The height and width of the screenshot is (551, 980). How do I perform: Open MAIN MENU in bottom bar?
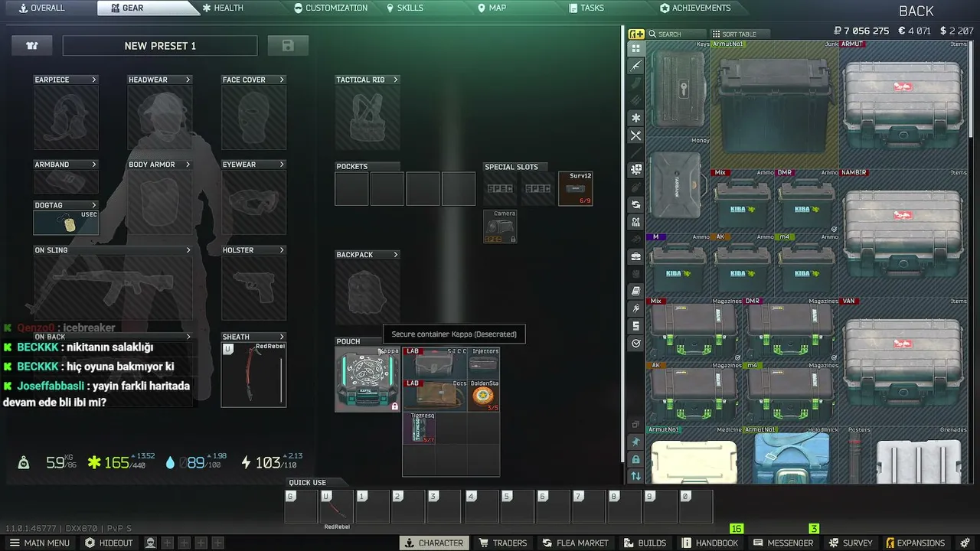[38, 543]
